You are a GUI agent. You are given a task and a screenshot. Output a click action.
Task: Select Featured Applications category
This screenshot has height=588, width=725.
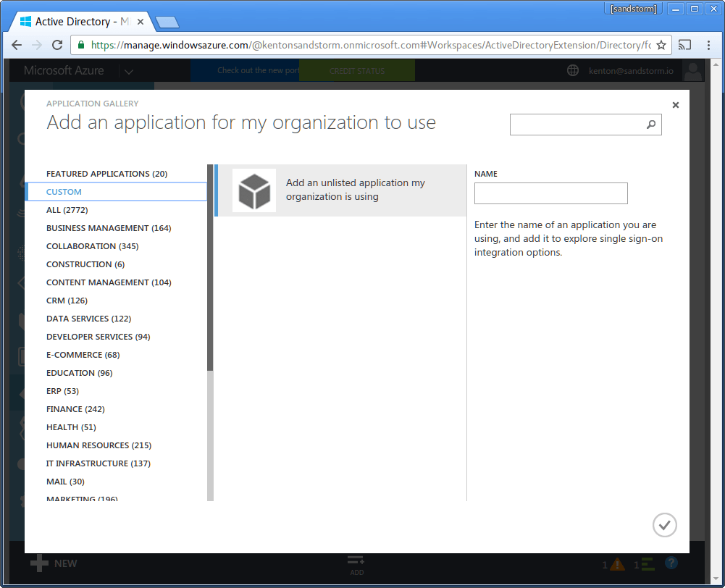tap(106, 174)
